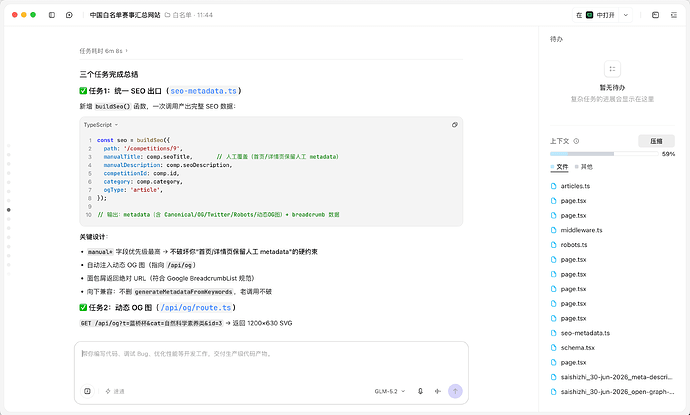Click the sparkle icon beside the microphone
This screenshot has width=690, height=415.
(437, 391)
